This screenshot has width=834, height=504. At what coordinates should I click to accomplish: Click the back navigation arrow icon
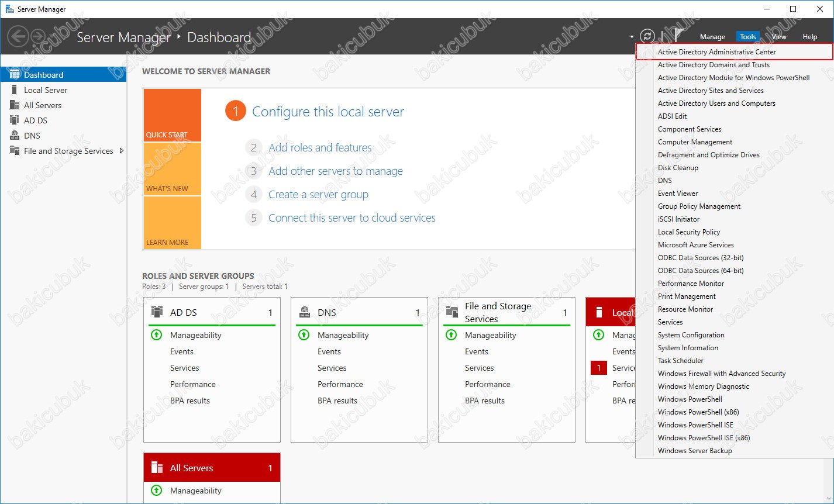point(18,37)
